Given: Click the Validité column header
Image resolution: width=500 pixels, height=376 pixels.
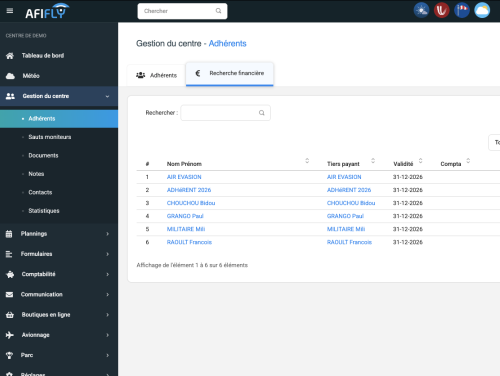Looking at the screenshot, I should tap(403, 164).
